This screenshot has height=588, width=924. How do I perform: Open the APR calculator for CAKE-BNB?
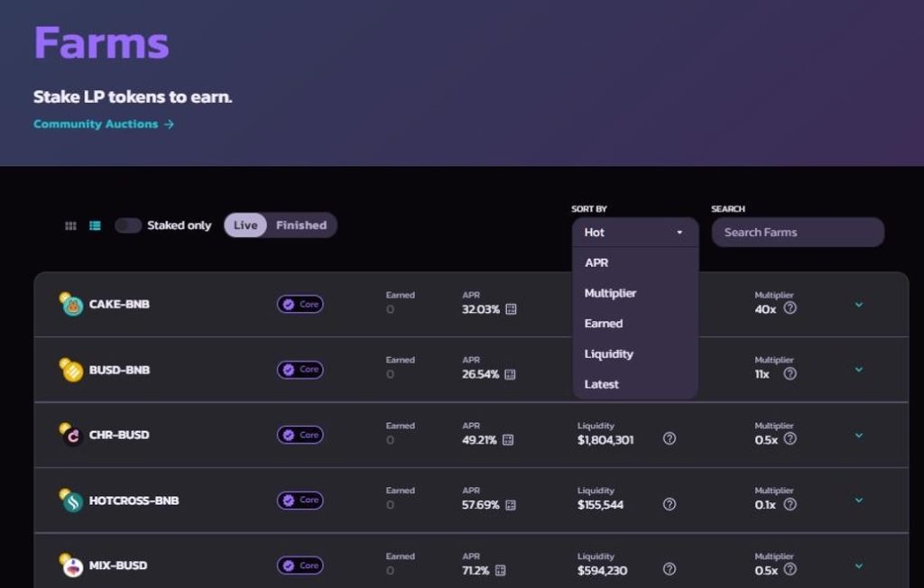click(x=511, y=308)
